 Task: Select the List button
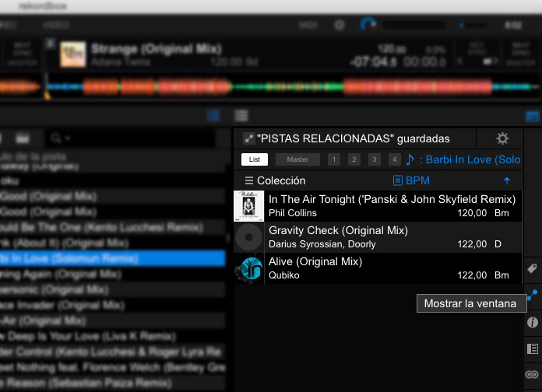[255, 159]
